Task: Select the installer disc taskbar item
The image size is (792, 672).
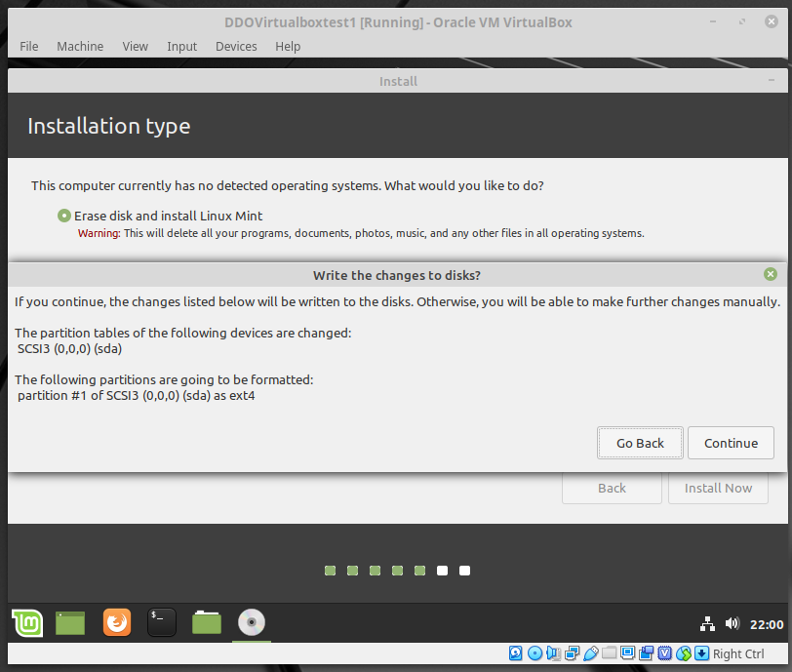Action: 252,622
